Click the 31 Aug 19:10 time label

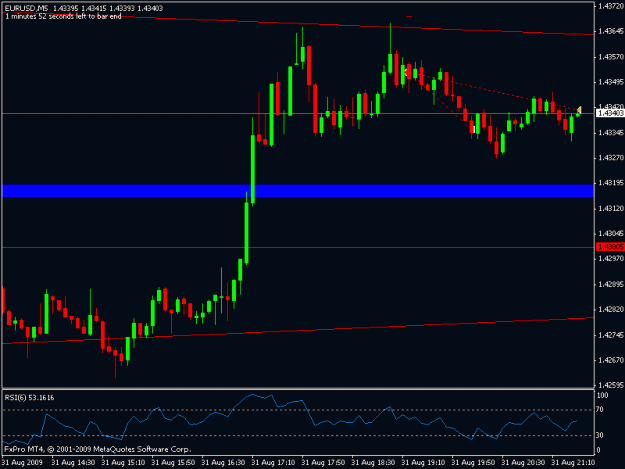click(x=423, y=463)
